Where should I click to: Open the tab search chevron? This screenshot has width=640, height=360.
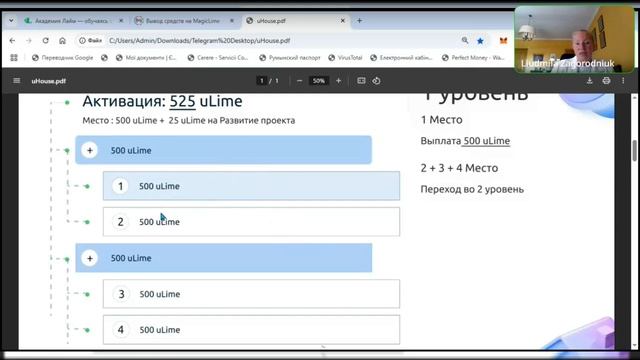click(11, 20)
